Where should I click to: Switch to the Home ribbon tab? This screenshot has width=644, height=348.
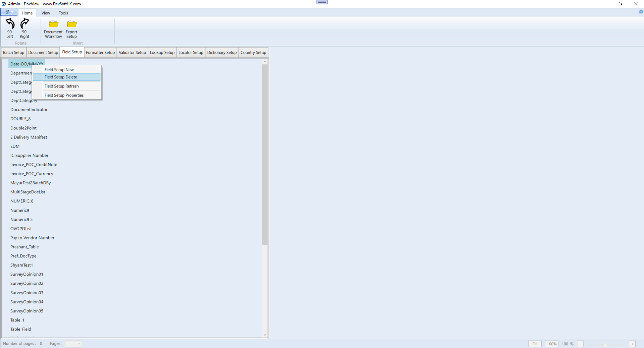pyautogui.click(x=27, y=13)
